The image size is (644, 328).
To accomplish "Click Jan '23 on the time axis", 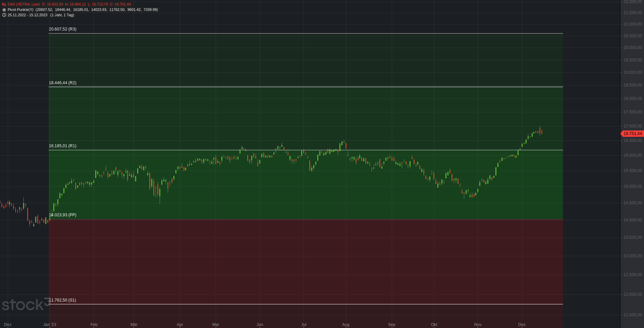I will (x=50, y=325).
